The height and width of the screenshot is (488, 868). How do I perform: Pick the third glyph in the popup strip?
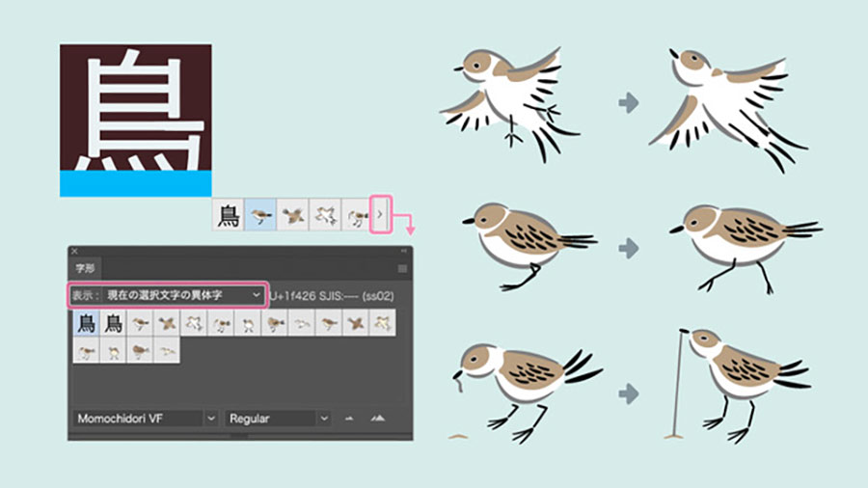292,215
